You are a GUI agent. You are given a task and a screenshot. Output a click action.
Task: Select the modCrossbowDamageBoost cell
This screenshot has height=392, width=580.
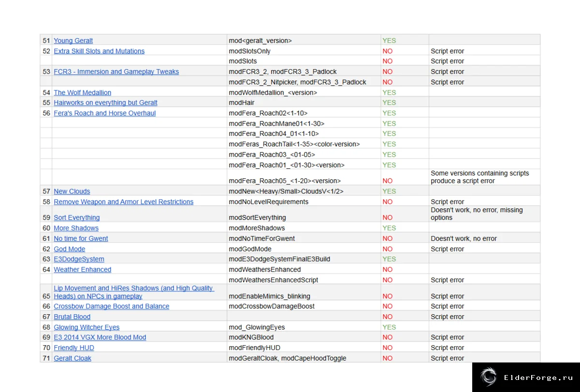point(304,306)
